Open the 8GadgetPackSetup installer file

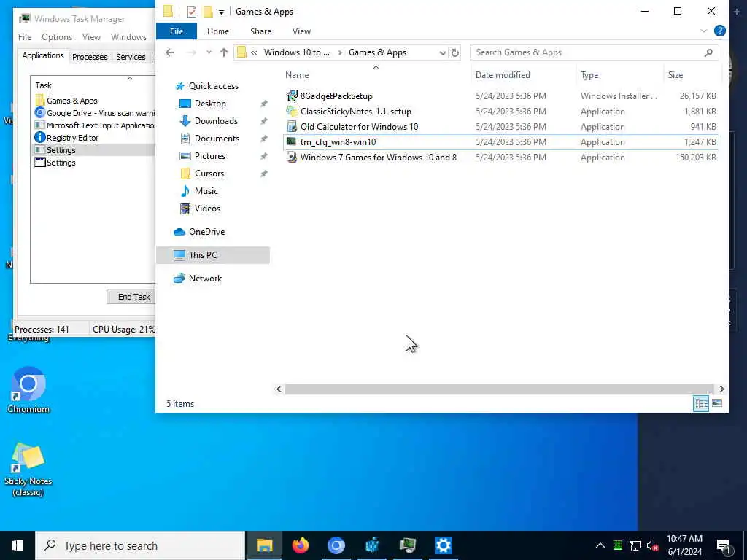point(336,96)
